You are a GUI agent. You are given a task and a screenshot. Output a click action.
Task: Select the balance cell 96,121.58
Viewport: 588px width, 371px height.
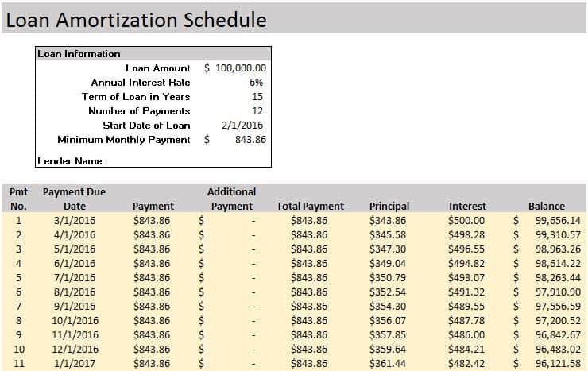click(557, 363)
